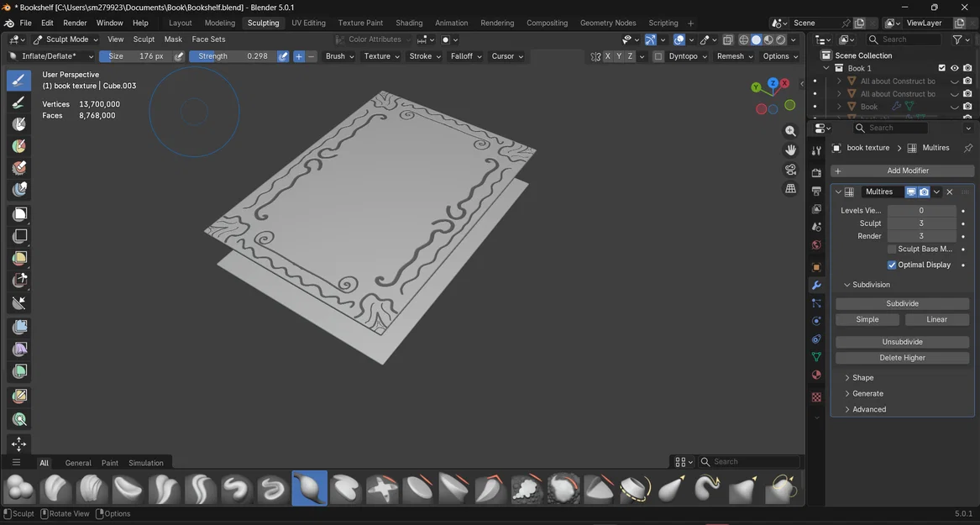The width and height of the screenshot is (980, 525).
Task: Enable Sculpt Base Mesh checkbox
Action: pyautogui.click(x=892, y=249)
